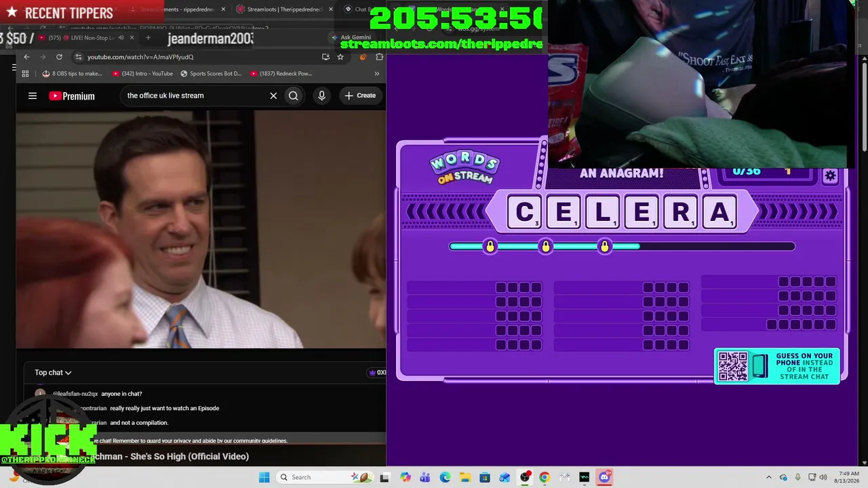Reload the YouTube page
The width and height of the screenshot is (868, 488).
point(59,57)
